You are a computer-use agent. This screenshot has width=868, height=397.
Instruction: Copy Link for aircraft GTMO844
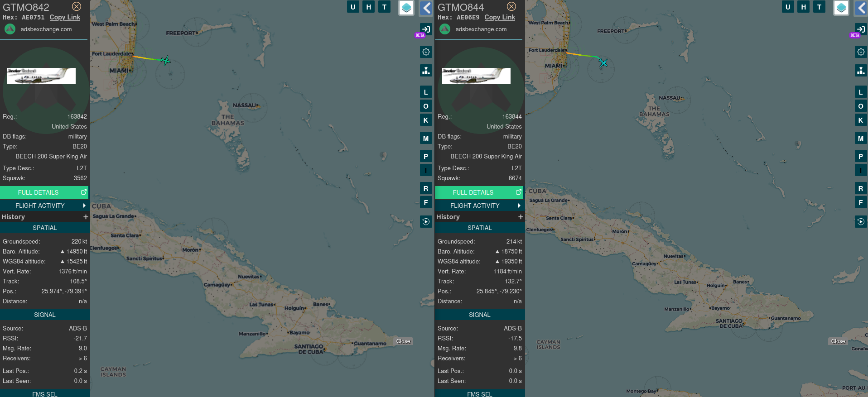click(500, 17)
